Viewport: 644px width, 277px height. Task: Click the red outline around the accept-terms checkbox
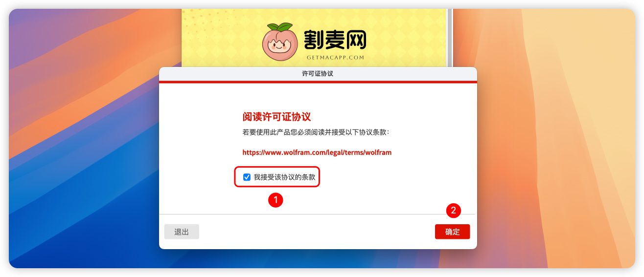pyautogui.click(x=277, y=178)
